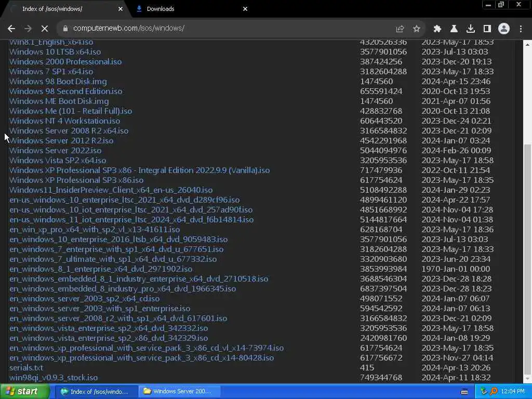Click en-us_windows_11_iot_enterprise_ltsc_2024 iso
Image resolution: width=532 pixels, height=399 pixels.
click(x=131, y=220)
